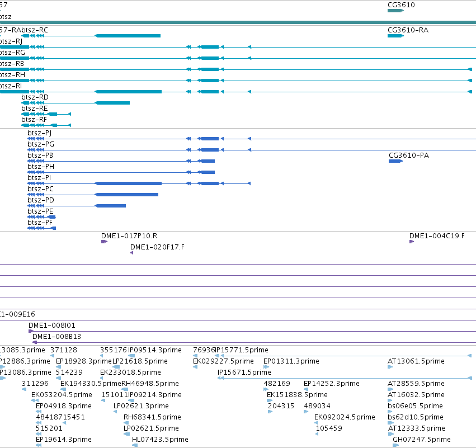
Task: Click EST IP15671.5prime label
Action: [x=244, y=372]
